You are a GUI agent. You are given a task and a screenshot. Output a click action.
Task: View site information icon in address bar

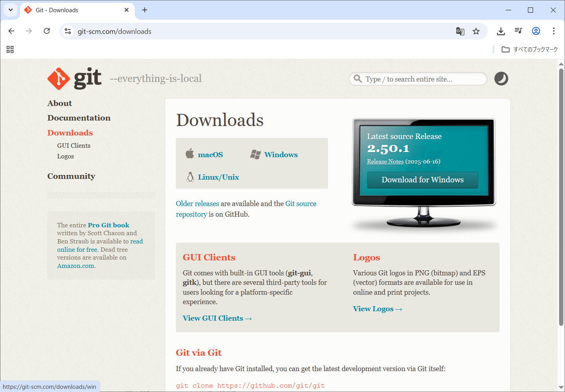tap(68, 32)
